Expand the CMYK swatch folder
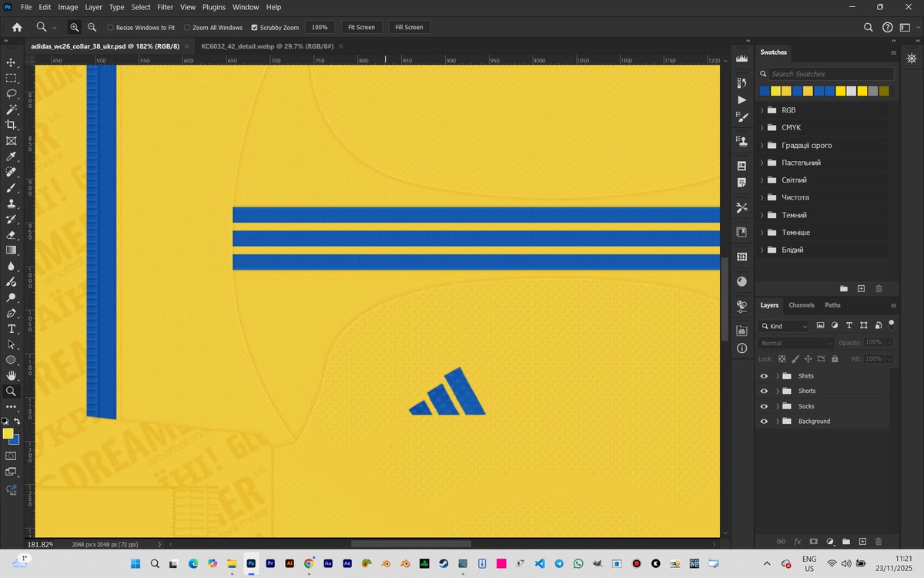This screenshot has width=924, height=578. click(x=762, y=128)
